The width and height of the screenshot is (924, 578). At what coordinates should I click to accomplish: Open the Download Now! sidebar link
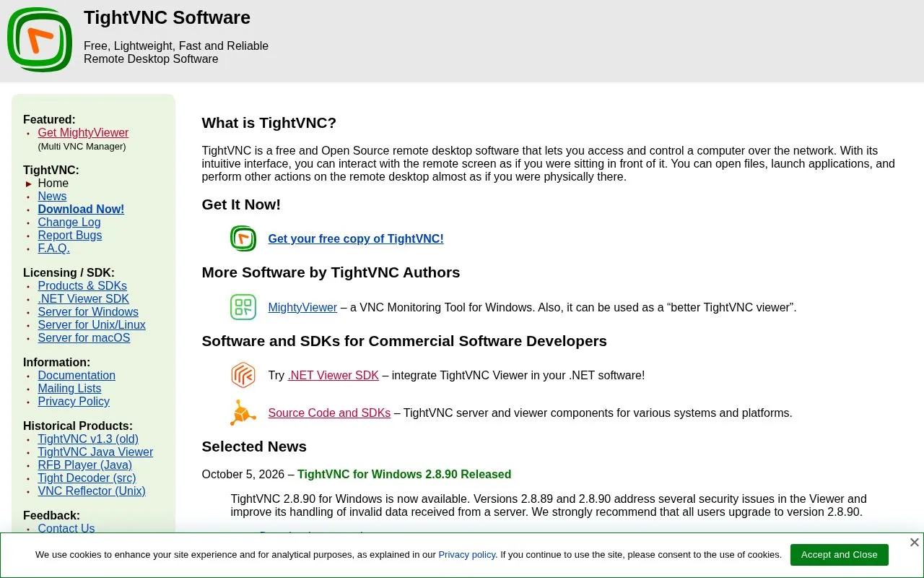[x=81, y=210]
